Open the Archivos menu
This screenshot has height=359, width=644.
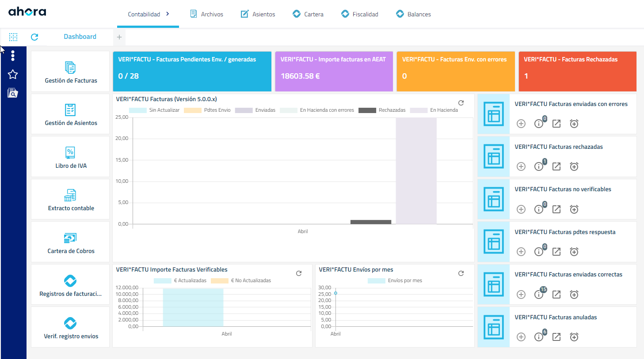click(x=206, y=14)
